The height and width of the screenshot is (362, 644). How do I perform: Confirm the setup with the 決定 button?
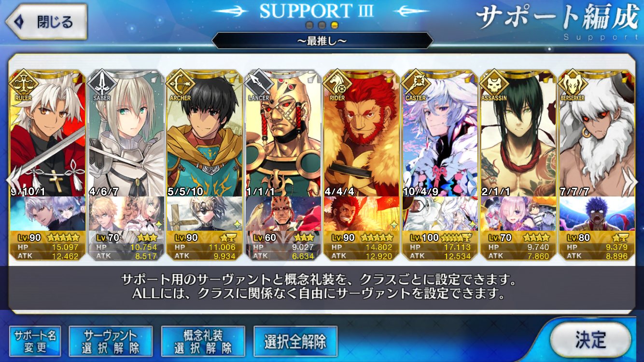(x=590, y=340)
